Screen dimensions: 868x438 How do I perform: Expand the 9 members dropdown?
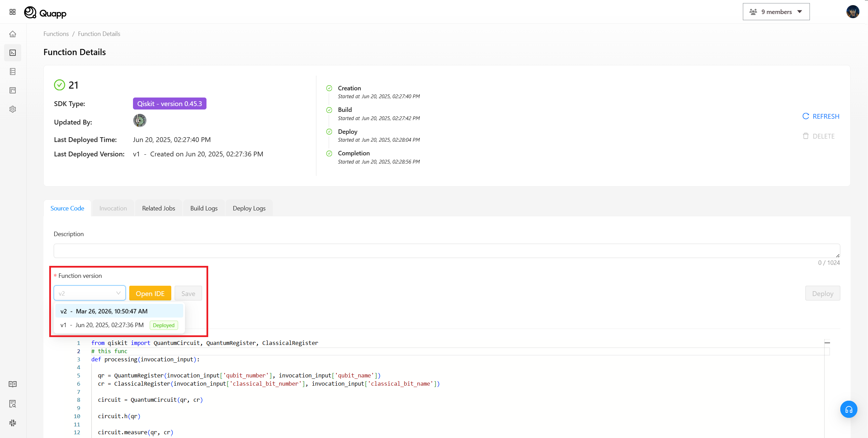coord(776,12)
